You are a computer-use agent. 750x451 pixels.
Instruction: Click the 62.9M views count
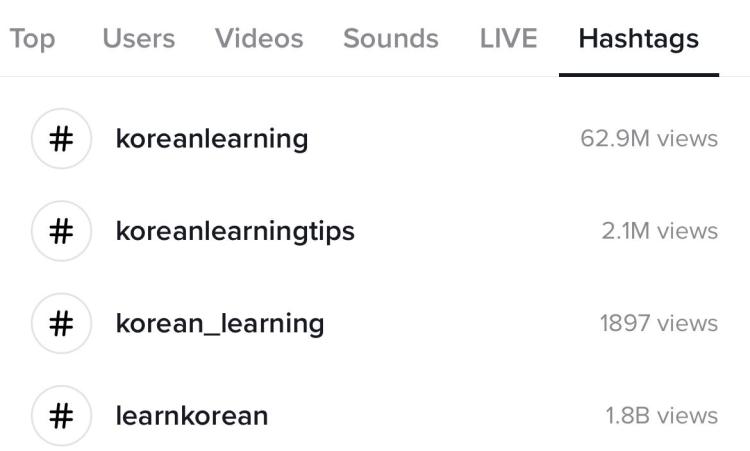pyautogui.click(x=649, y=139)
